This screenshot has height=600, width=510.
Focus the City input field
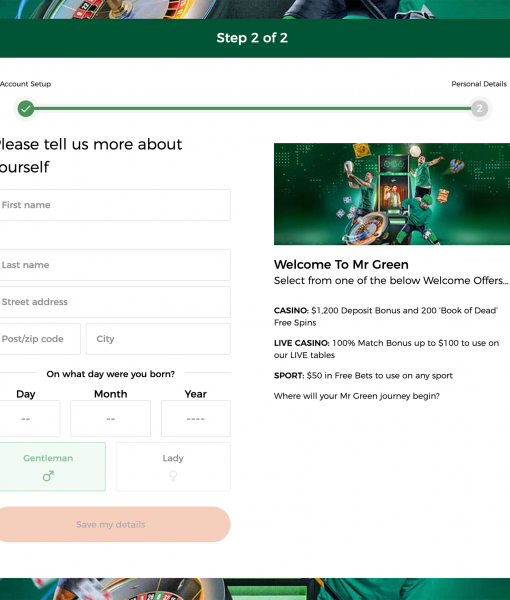tap(158, 339)
